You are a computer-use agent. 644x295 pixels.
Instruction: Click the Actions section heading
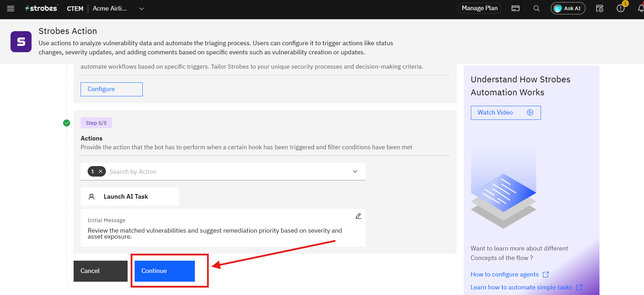point(91,138)
